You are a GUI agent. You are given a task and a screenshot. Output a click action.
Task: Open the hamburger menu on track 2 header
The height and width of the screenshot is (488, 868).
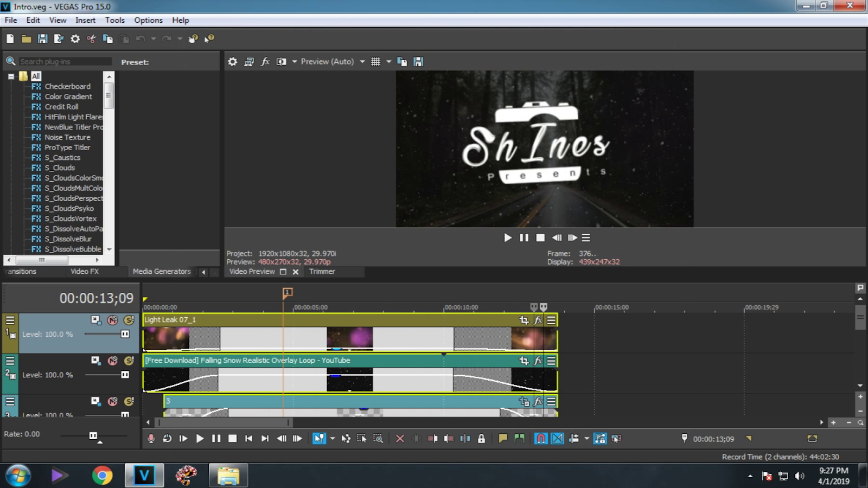10,361
